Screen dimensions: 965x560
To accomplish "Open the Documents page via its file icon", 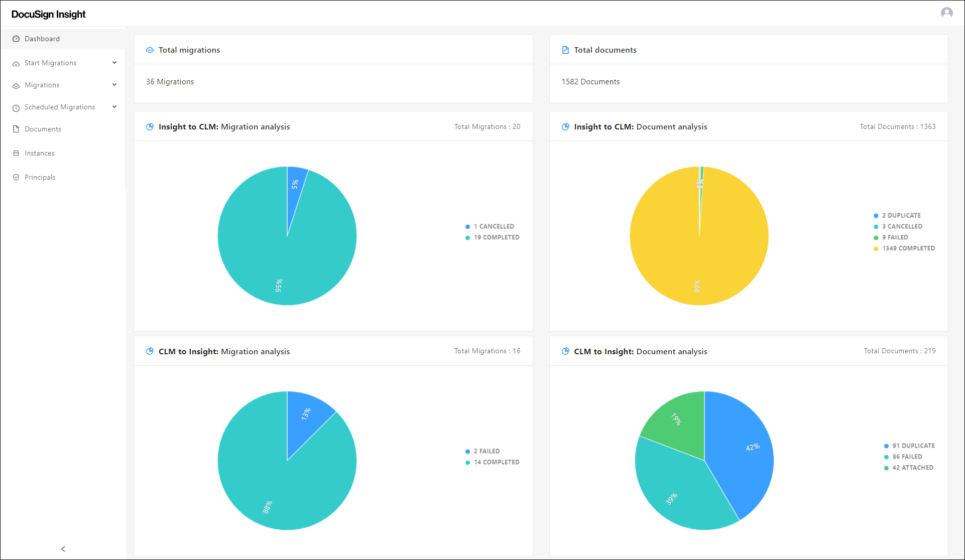I will (17, 129).
